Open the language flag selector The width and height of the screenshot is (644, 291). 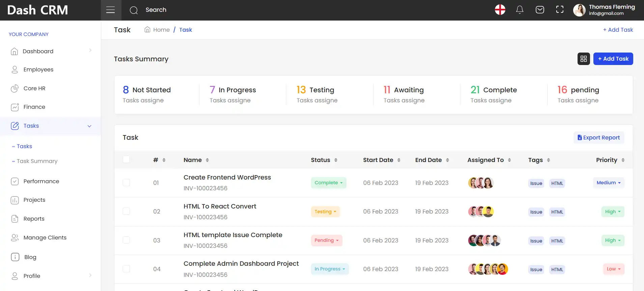pyautogui.click(x=500, y=10)
